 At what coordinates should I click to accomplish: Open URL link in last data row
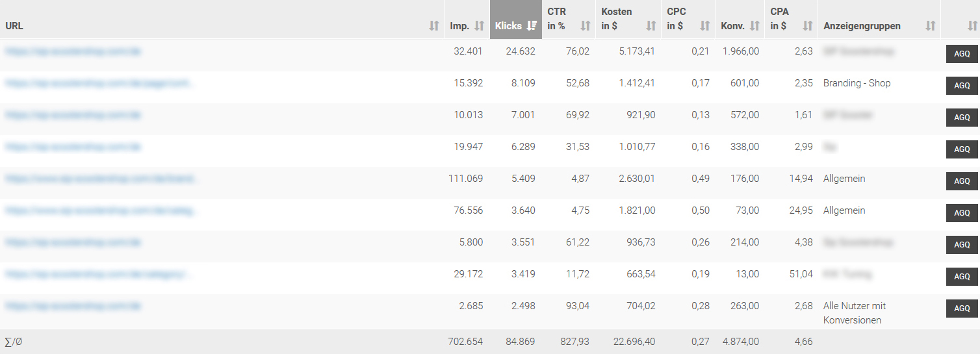pyautogui.click(x=73, y=306)
